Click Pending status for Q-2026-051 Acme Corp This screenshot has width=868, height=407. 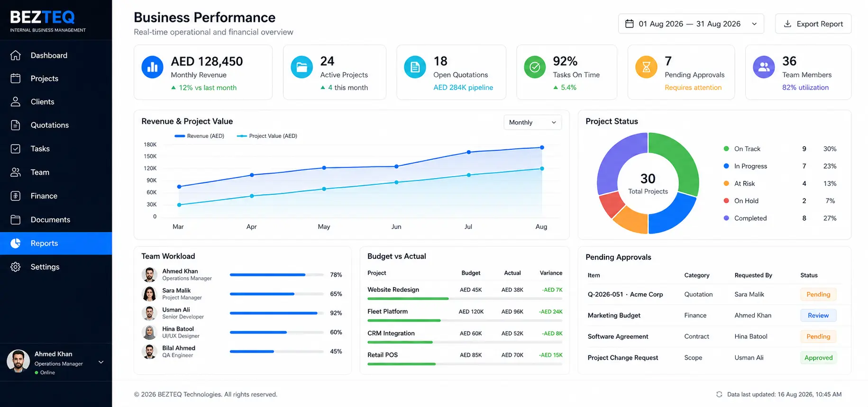click(818, 294)
